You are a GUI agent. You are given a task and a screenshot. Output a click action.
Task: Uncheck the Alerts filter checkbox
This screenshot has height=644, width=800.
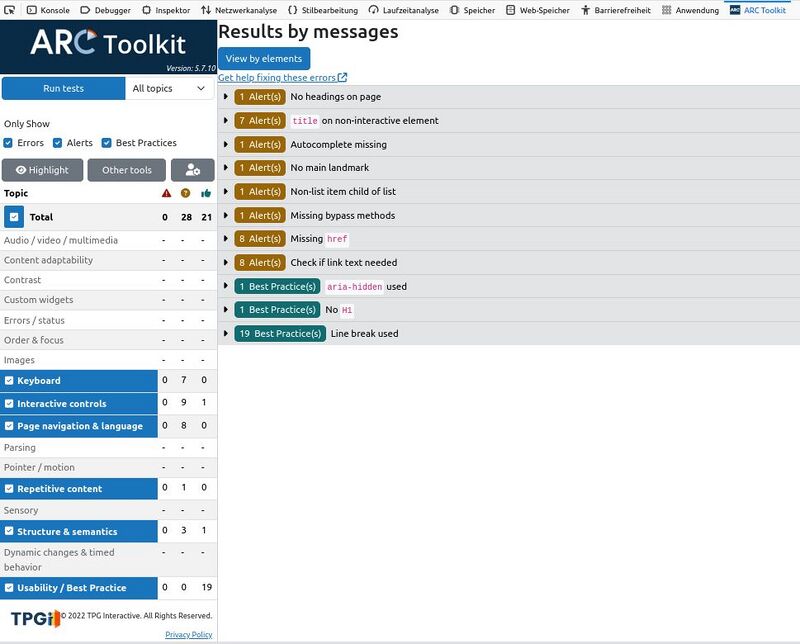point(58,143)
